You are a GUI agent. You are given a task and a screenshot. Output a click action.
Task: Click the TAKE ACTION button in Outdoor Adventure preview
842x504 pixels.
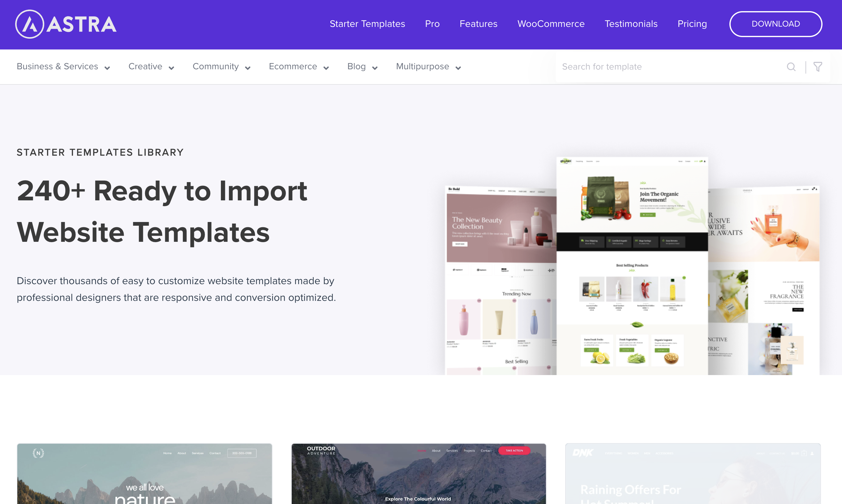pos(514,450)
